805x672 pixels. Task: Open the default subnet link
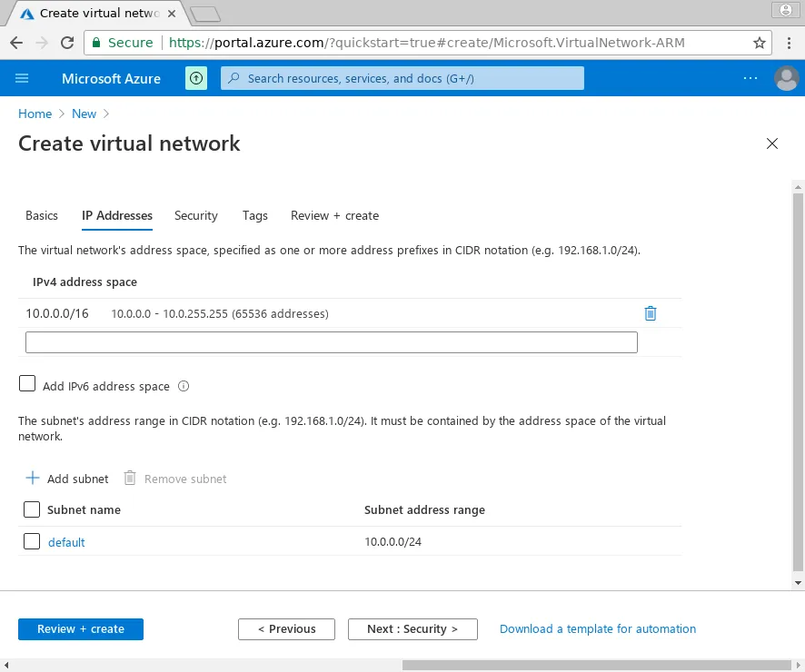66,542
